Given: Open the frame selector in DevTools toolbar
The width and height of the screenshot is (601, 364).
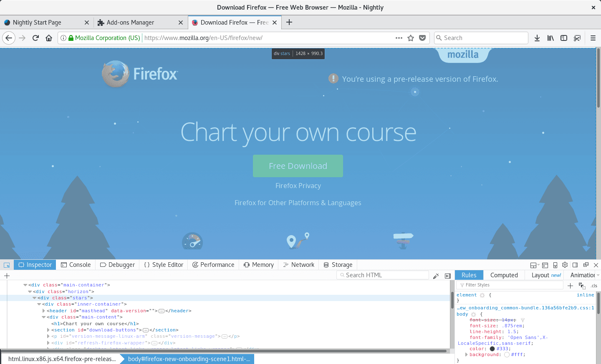Looking at the screenshot, I should [535, 265].
